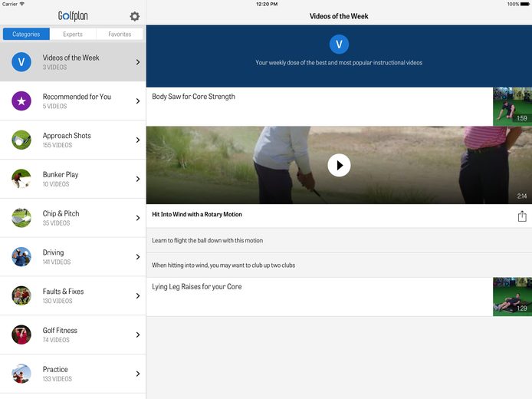Tap the Videos of the Week header title
This screenshot has width=532, height=399.
point(339,16)
